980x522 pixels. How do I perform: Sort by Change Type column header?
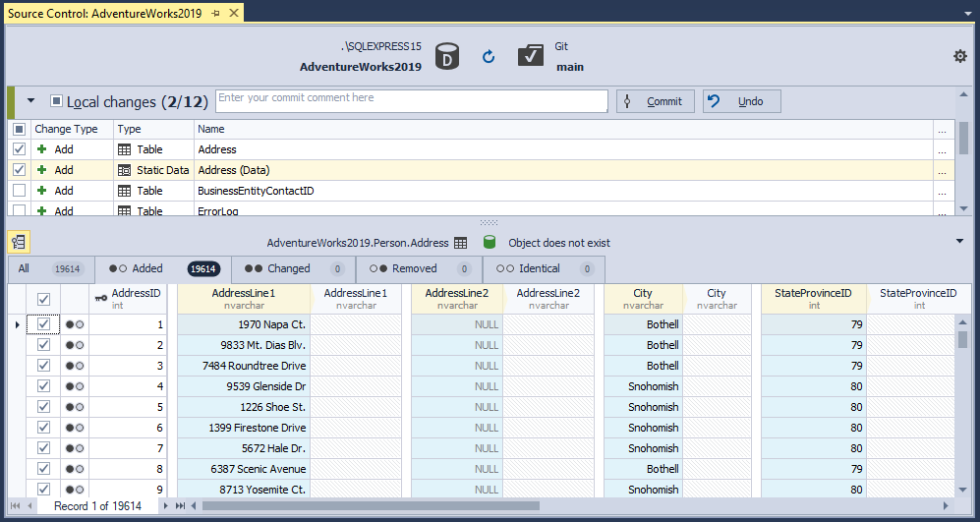click(x=72, y=129)
